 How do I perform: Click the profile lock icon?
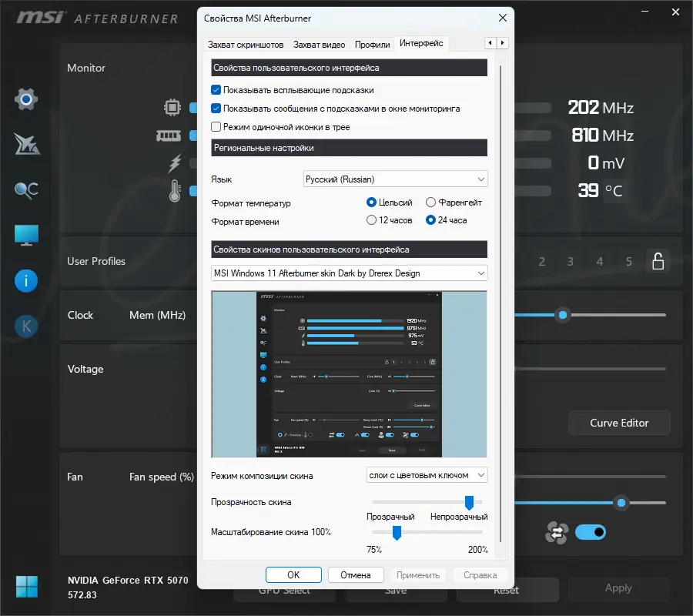(x=658, y=261)
